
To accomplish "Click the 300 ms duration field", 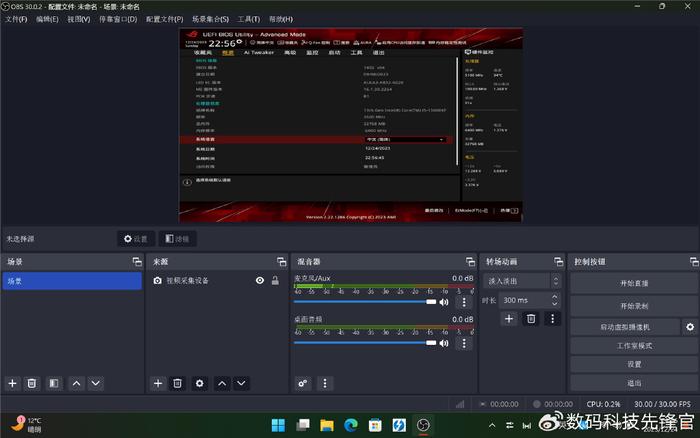I will (x=525, y=300).
